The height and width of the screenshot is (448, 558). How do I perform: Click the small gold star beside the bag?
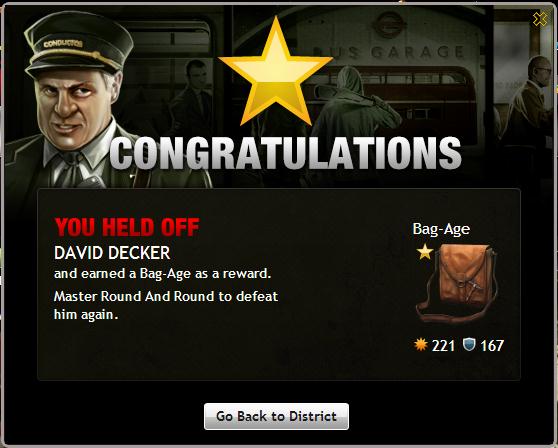coord(425,252)
